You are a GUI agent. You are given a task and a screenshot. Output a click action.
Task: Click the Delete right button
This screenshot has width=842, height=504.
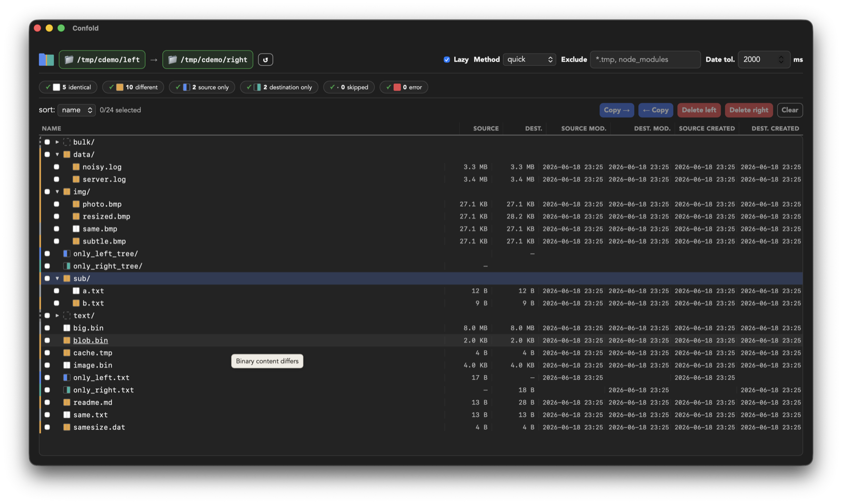click(x=749, y=110)
